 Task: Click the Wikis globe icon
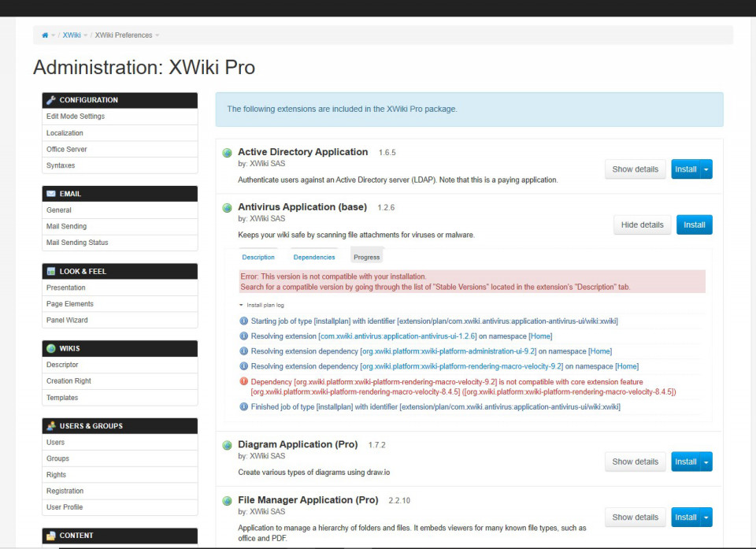point(51,348)
